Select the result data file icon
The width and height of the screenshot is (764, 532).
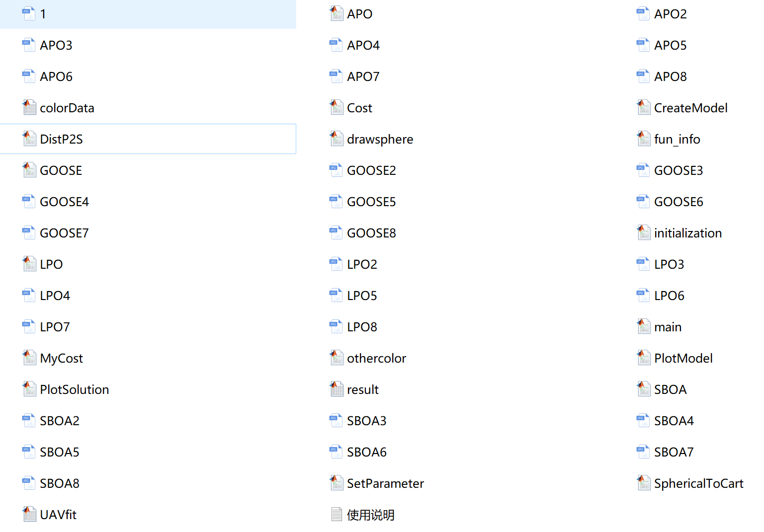point(337,389)
